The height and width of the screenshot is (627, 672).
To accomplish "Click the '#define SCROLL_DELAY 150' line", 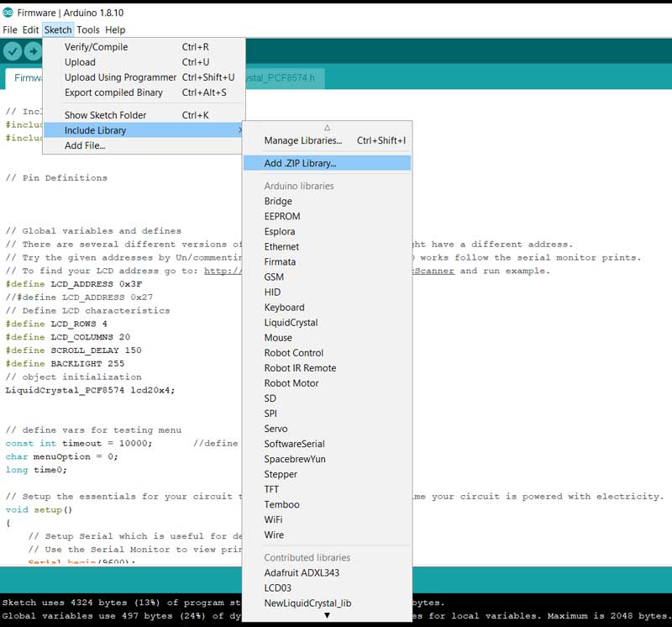I will coord(73,350).
